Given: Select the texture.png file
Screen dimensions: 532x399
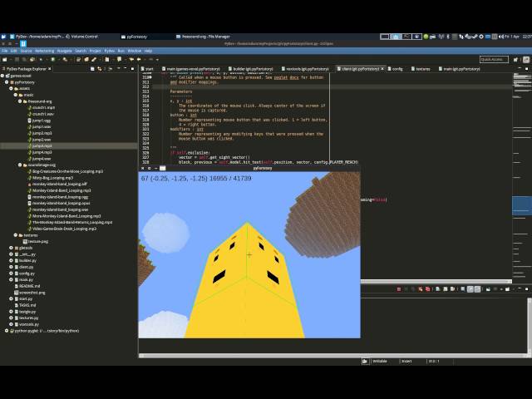Looking at the screenshot, I should (37, 242).
